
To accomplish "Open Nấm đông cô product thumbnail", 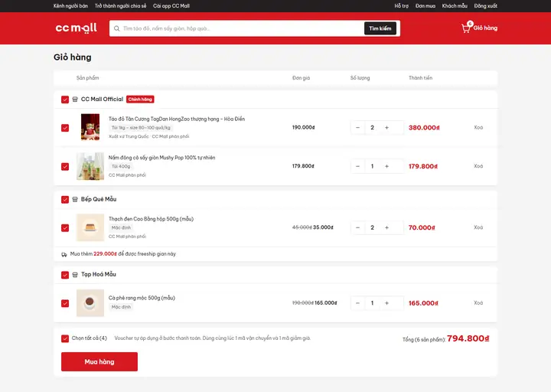I will pos(90,166).
